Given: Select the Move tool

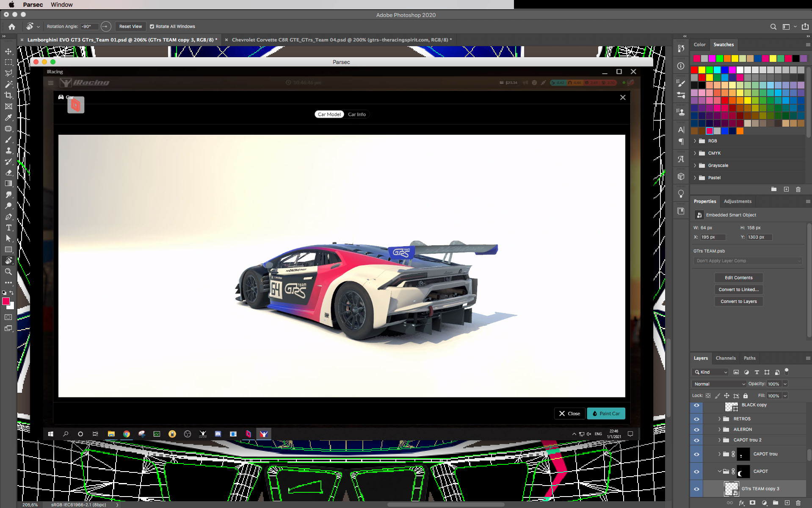Looking at the screenshot, I should [x=8, y=51].
